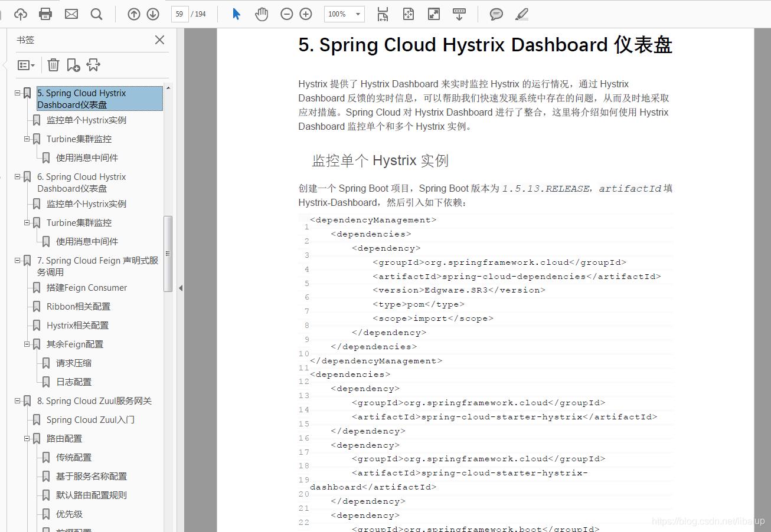Go to next page arrow

153,14
